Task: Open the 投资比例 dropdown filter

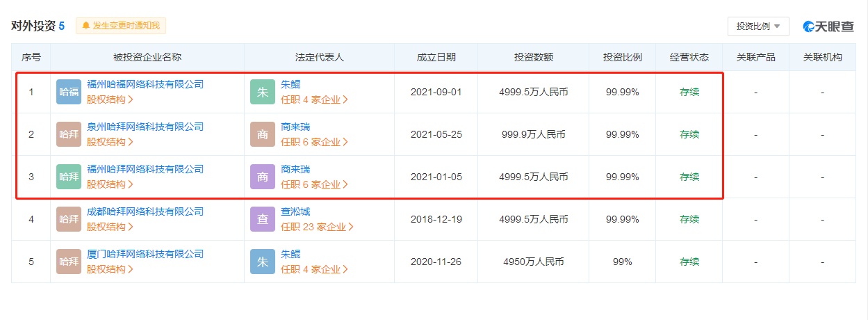Action: (x=758, y=26)
